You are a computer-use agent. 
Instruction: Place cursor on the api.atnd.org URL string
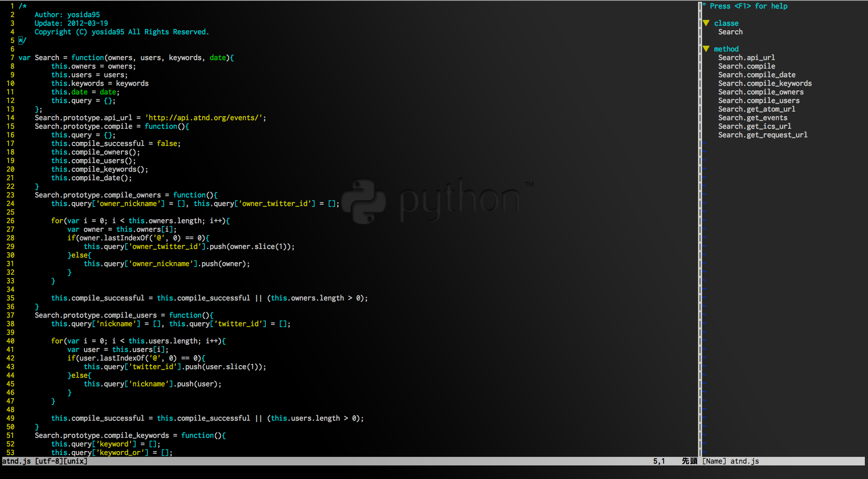click(x=205, y=118)
